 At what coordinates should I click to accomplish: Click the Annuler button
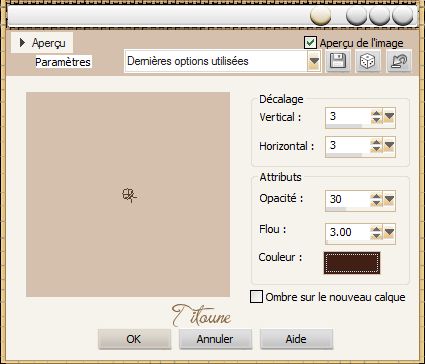(215, 339)
